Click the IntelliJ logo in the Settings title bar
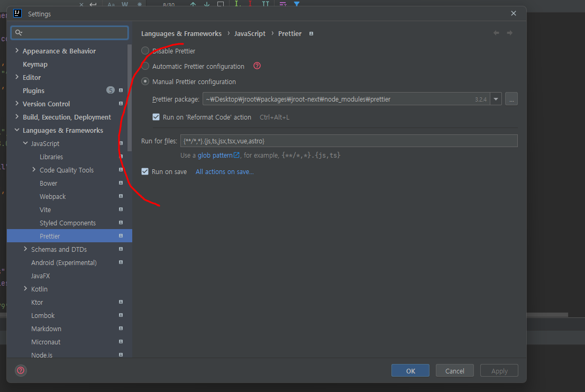 pyautogui.click(x=17, y=13)
